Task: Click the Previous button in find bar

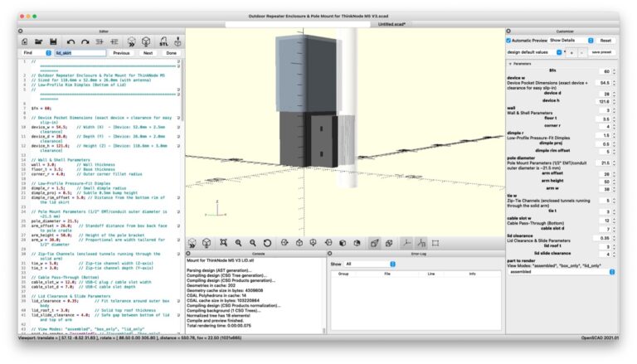Action: coord(121,53)
